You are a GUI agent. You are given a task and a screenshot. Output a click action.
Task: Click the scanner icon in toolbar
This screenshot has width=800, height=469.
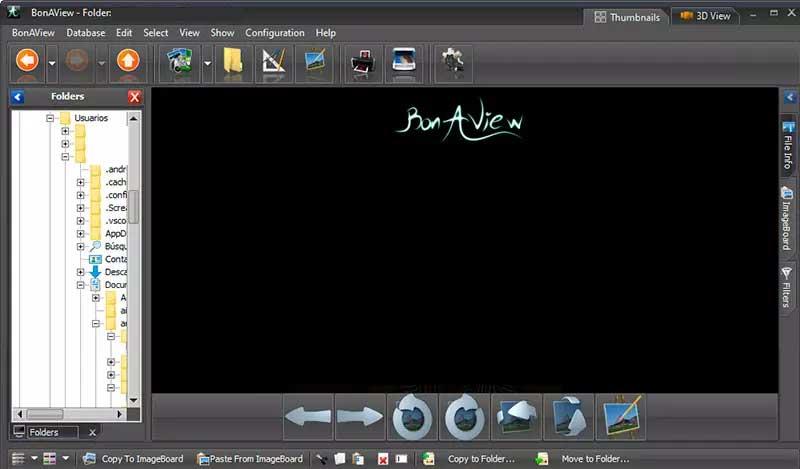pyautogui.click(x=405, y=64)
